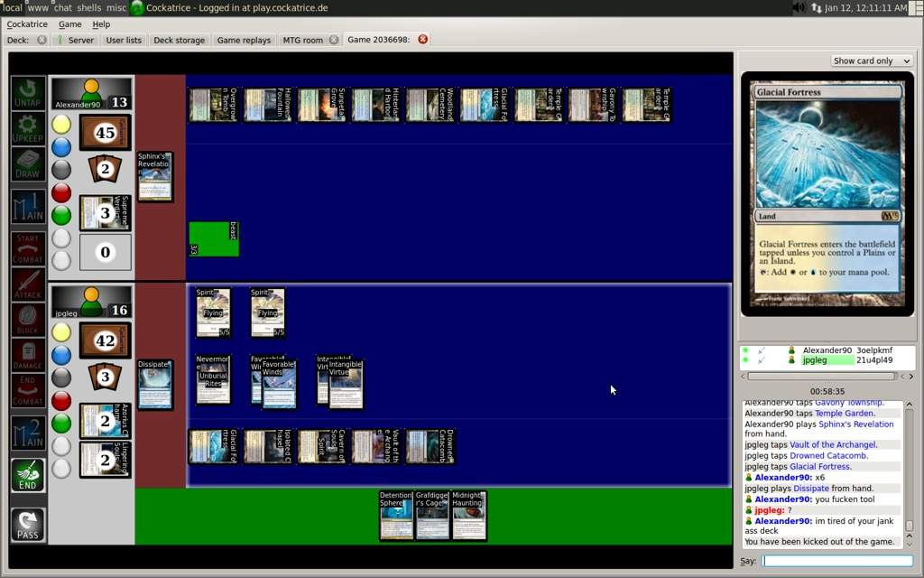The image size is (924, 578).
Task: Click the Sphinx's Revelation link in chat
Action: click(x=855, y=424)
